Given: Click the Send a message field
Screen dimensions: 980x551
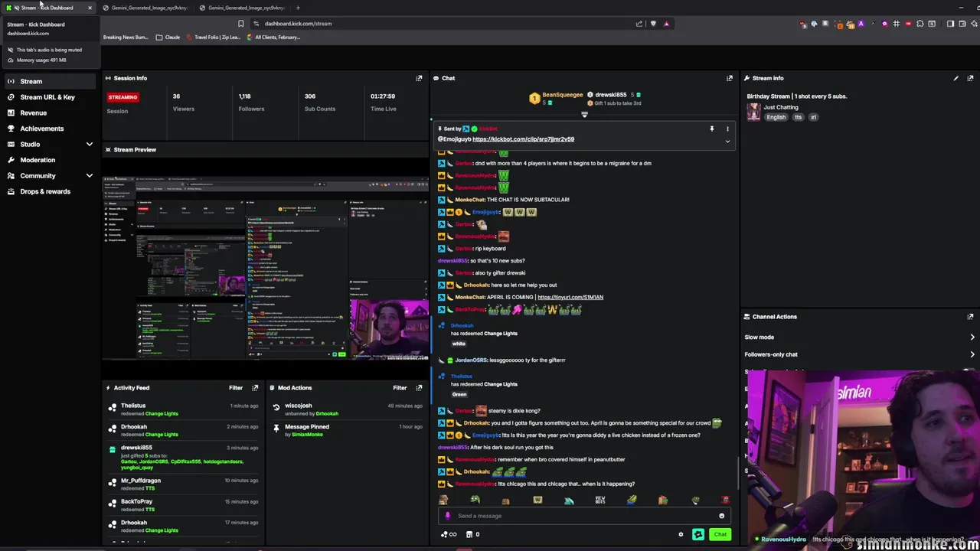Looking at the screenshot, I should pyautogui.click(x=586, y=516).
